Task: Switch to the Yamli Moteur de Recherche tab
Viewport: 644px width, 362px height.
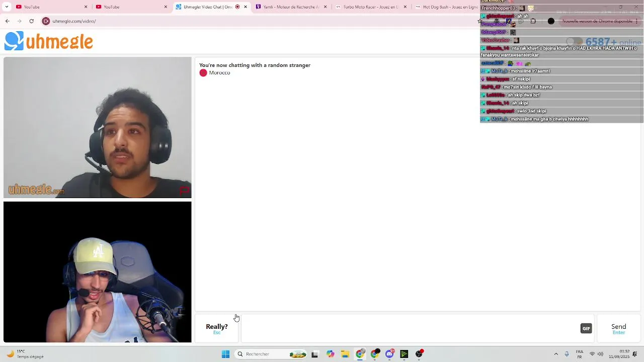Action: tap(291, 7)
